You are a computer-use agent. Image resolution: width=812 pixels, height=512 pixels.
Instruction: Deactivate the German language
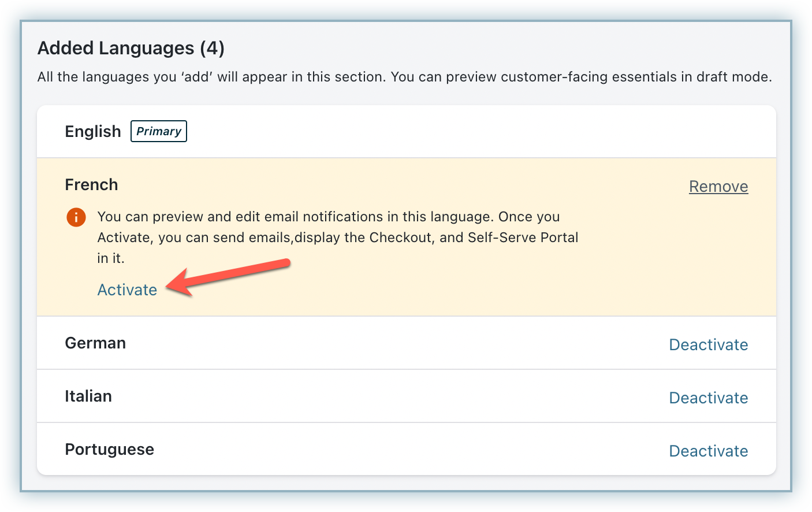tap(708, 344)
